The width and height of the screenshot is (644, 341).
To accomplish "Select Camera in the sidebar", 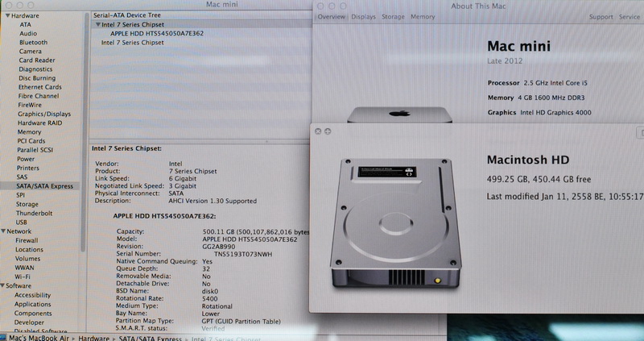I will pos(30,52).
